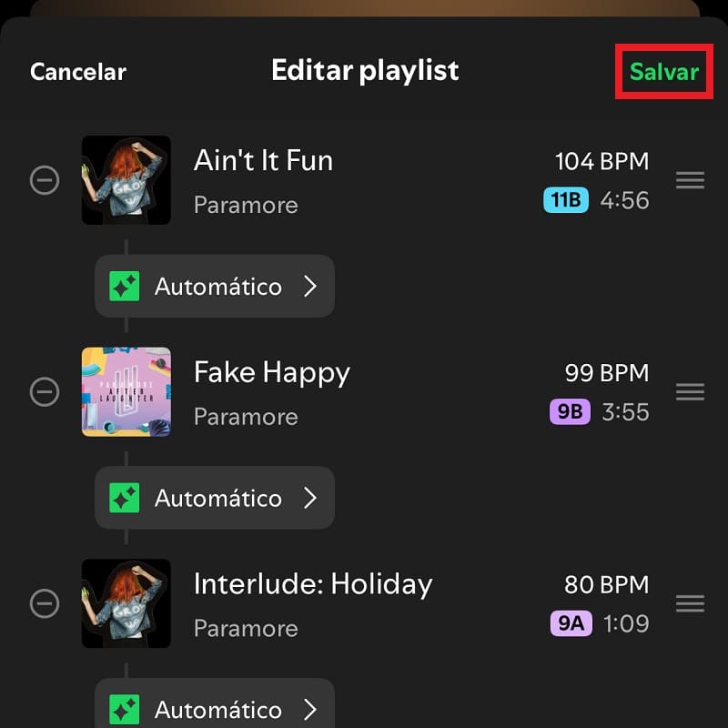
Task: Tap the green sparkle icon under Ain't It Fun
Action: pos(125,287)
